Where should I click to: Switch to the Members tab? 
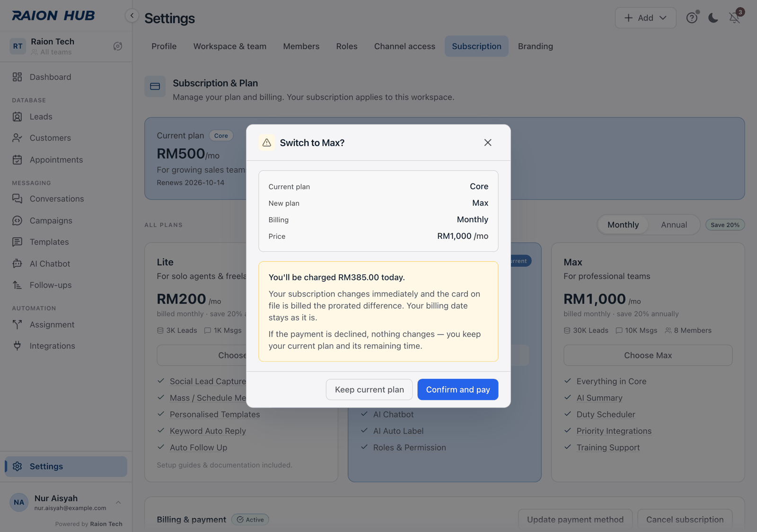[301, 46]
